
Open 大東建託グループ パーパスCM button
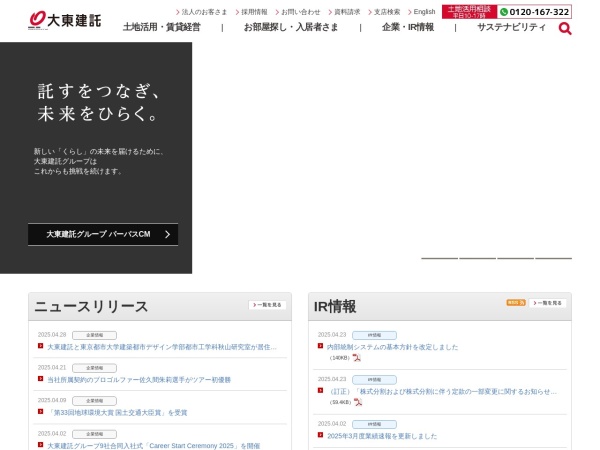point(103,234)
